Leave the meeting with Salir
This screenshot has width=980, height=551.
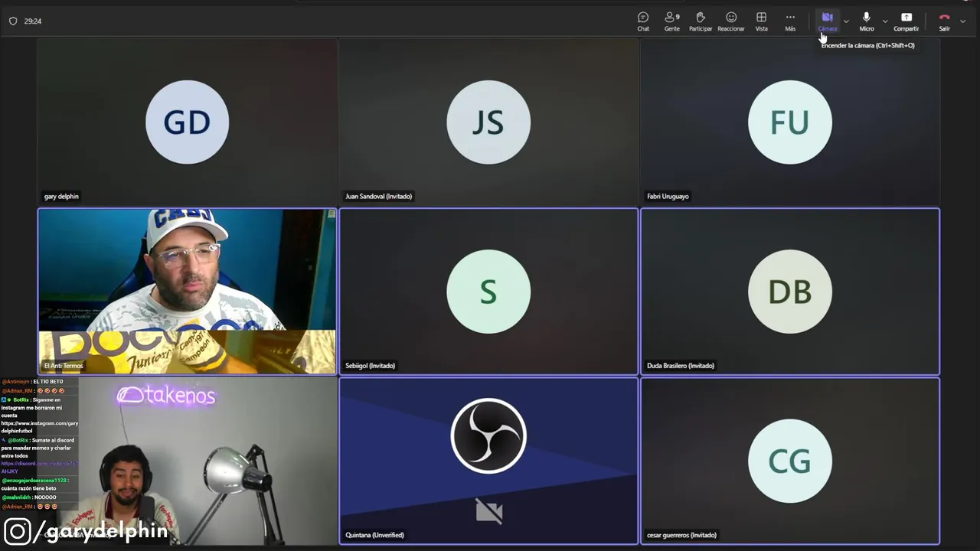[945, 21]
